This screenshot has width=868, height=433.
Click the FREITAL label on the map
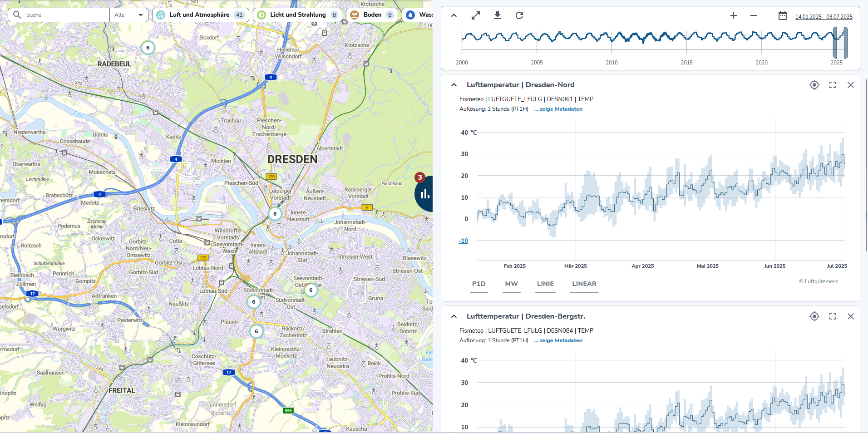(122, 390)
